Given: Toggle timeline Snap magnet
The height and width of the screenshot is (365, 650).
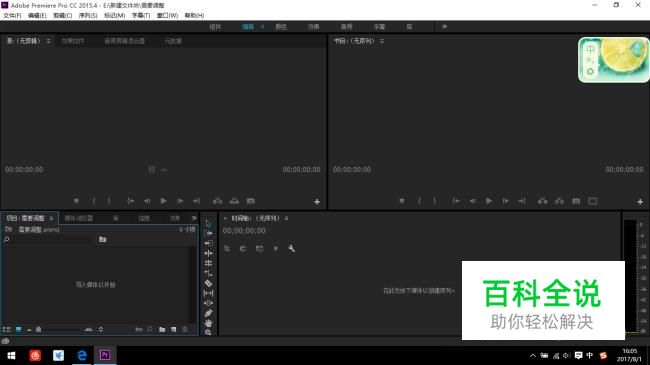Looking at the screenshot, I should click(x=243, y=248).
